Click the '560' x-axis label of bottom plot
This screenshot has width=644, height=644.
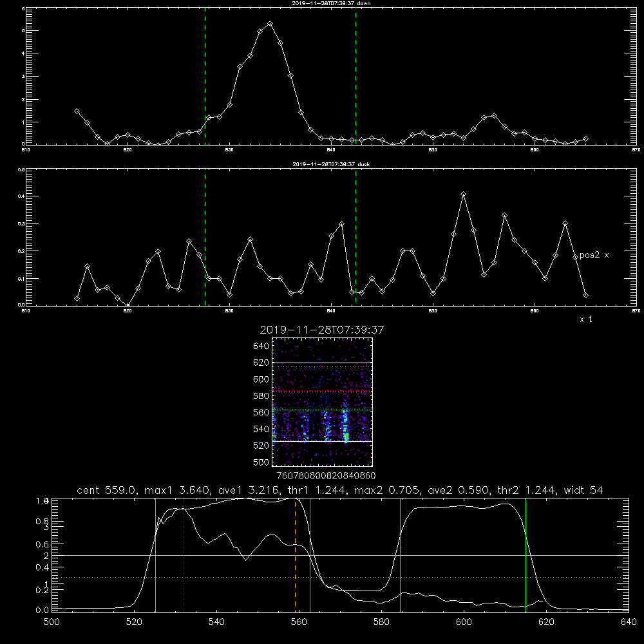(299, 622)
